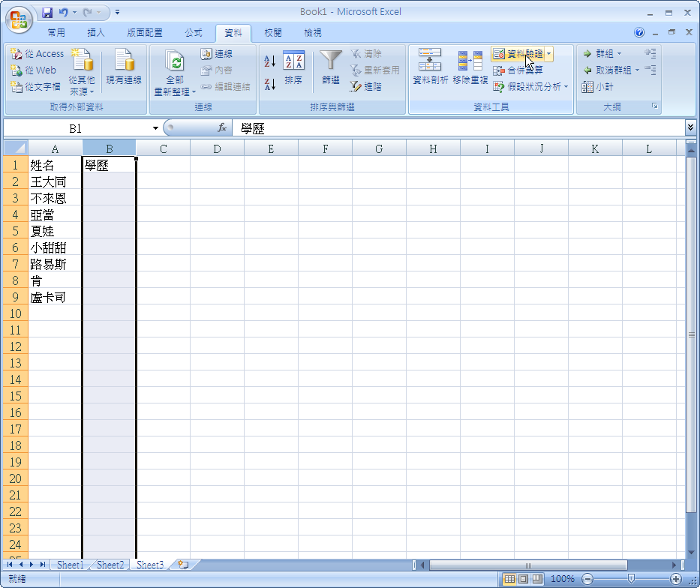The image size is (700, 588).
Task: Sort ascending A to Z
Action: (x=269, y=61)
